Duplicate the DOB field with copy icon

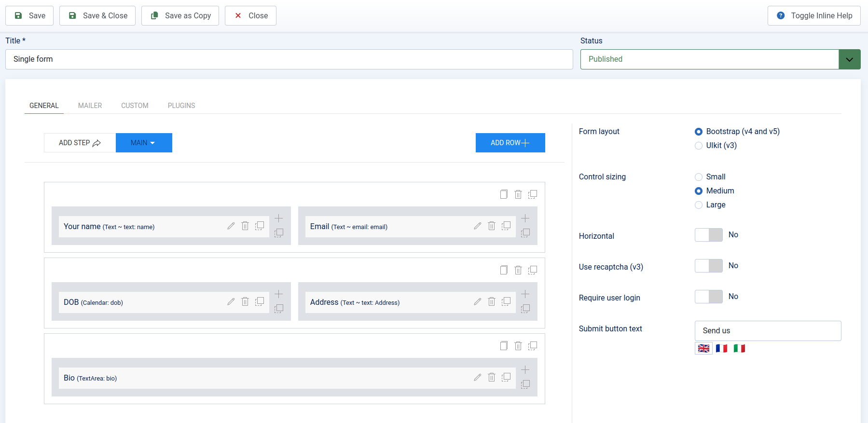(x=260, y=301)
